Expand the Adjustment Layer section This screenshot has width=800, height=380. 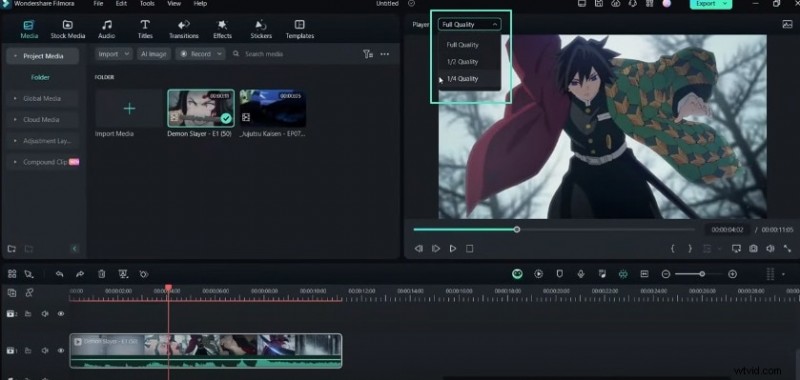click(x=15, y=141)
